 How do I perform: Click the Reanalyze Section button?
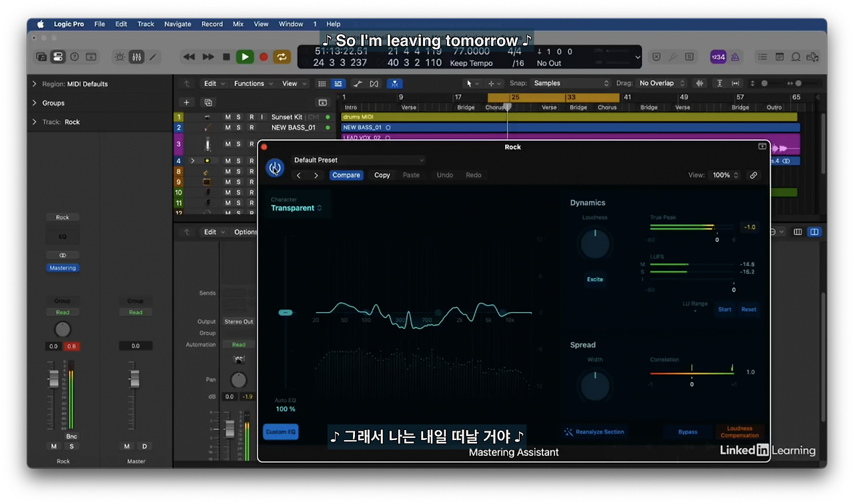[594, 432]
